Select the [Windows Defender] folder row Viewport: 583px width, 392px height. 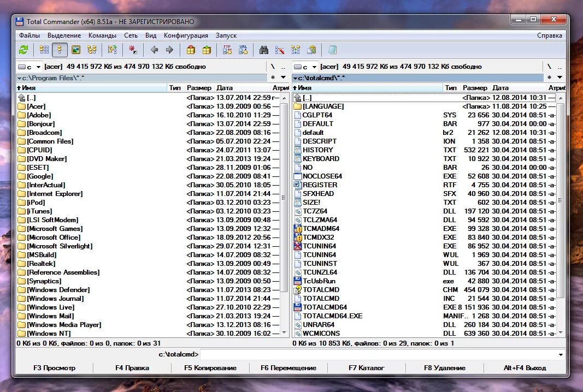149,290
